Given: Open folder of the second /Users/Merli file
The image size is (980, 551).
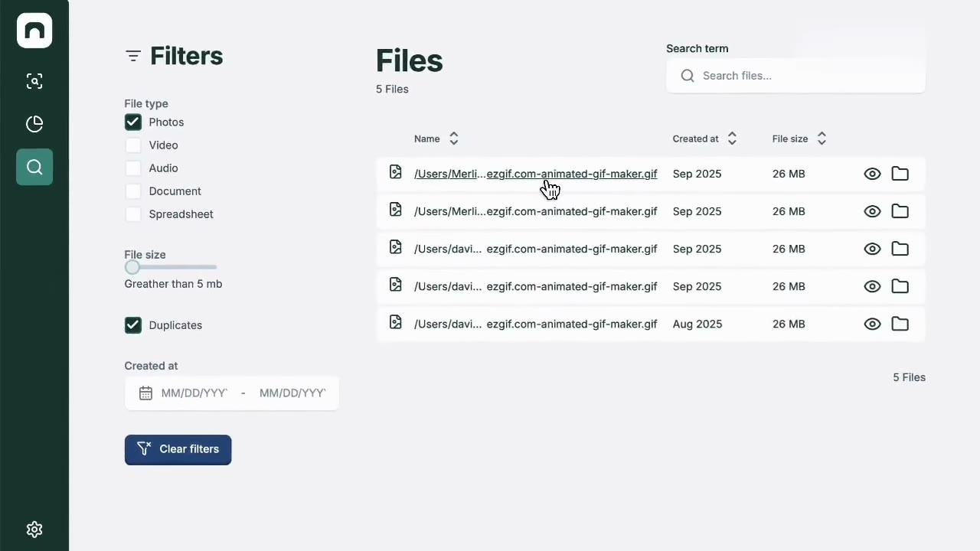Looking at the screenshot, I should coord(900,211).
